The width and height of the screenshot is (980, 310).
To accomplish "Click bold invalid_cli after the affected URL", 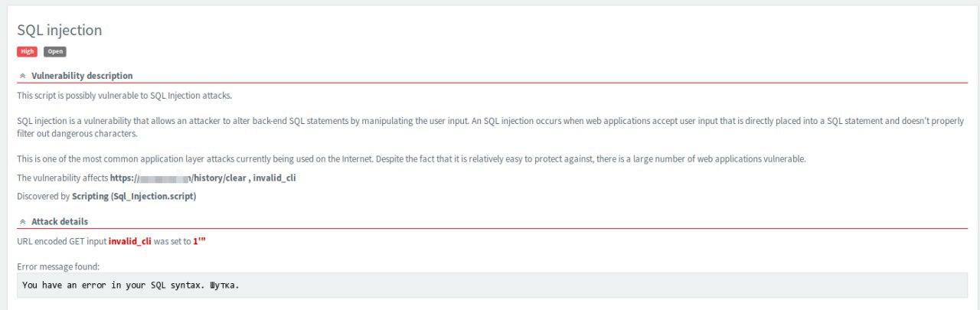I will 275,178.
